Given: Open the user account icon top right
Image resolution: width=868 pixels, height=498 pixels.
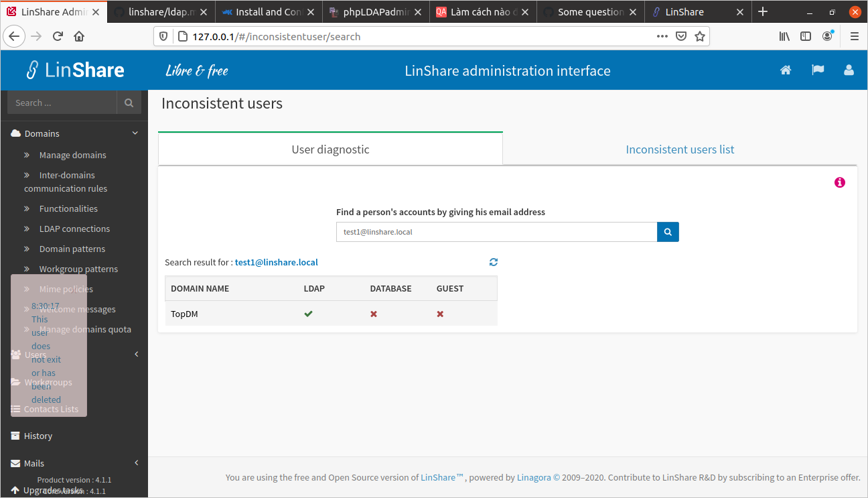Looking at the screenshot, I should [849, 70].
